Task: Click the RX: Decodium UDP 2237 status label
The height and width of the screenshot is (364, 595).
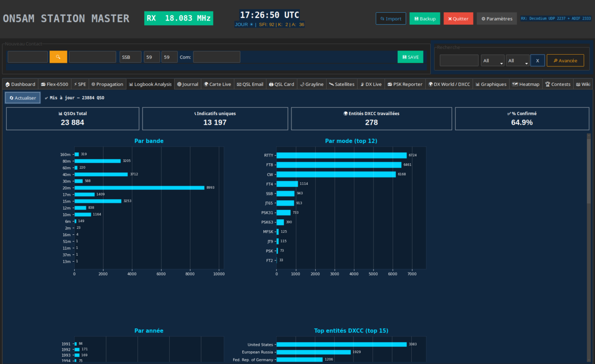Action: pos(556,19)
